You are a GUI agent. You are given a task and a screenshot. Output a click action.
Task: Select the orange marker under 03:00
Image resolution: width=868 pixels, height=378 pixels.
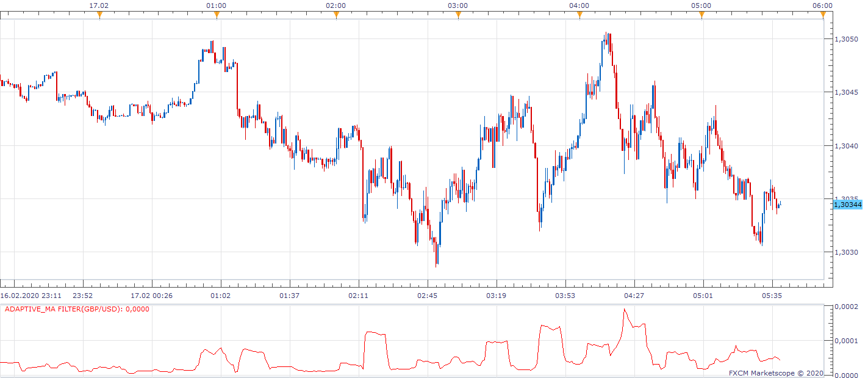pos(458,15)
